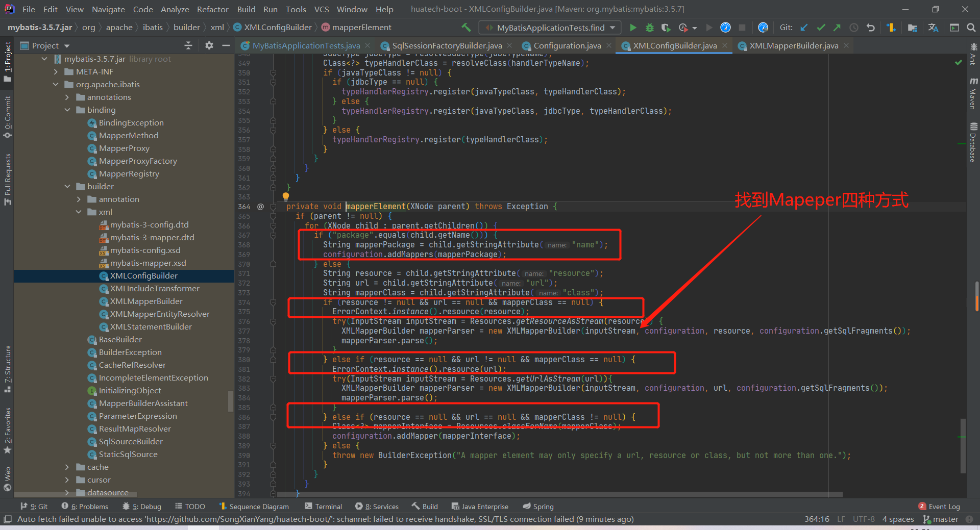Open the Commit tool window stripe

[x=8, y=117]
